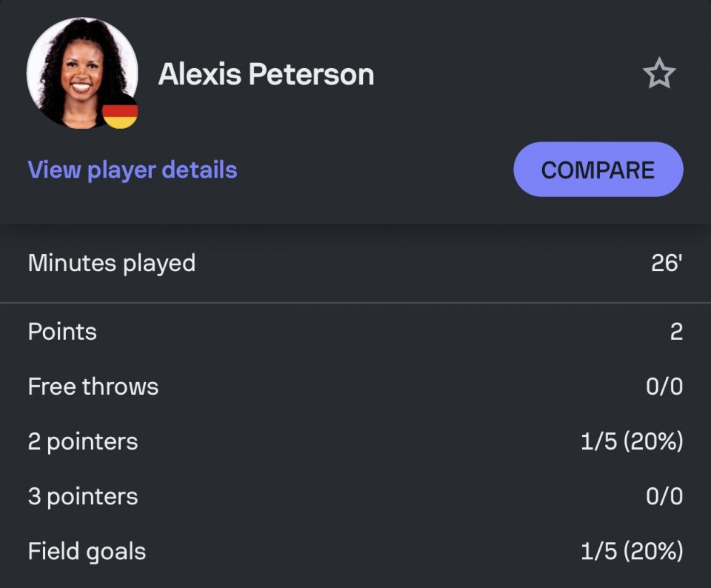Image resolution: width=711 pixels, height=588 pixels.
Task: Select the Minutes played label
Action: coord(112,263)
